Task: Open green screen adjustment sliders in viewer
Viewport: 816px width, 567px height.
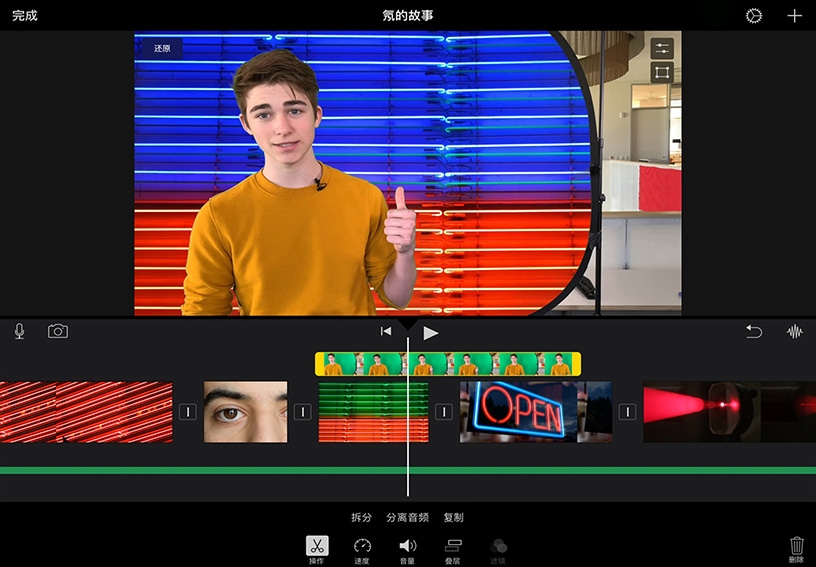Action: tap(662, 48)
